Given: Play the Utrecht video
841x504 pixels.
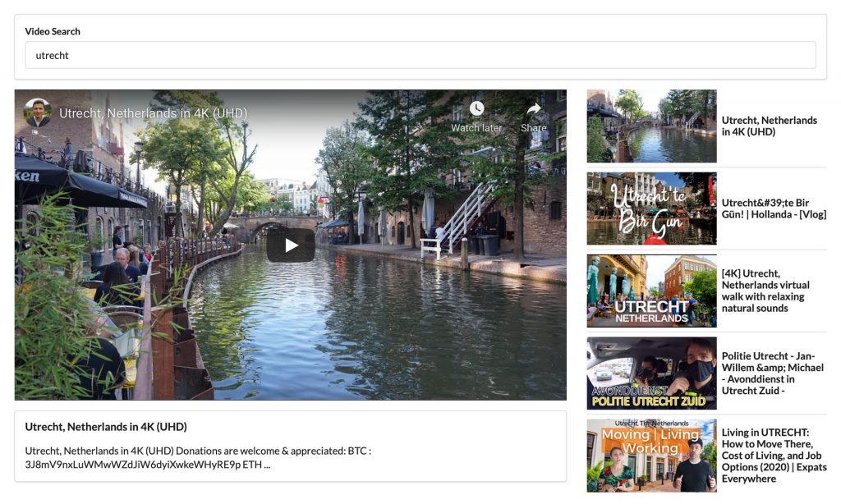Looking at the screenshot, I should (290, 245).
